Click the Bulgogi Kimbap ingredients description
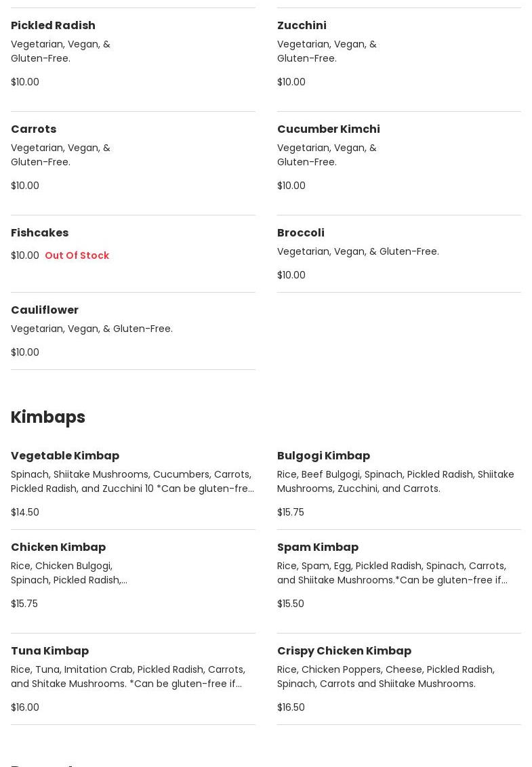Viewport: 532px width, 767px height. point(395,481)
